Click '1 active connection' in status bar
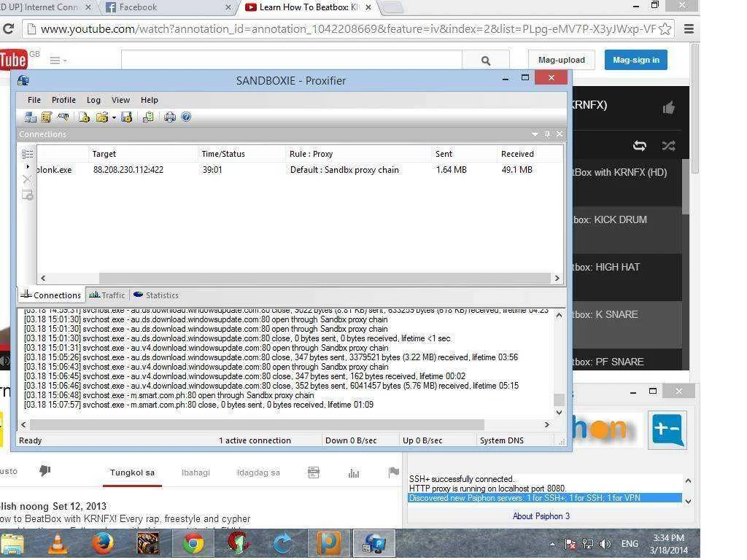This screenshot has height=560, width=747. [x=255, y=440]
